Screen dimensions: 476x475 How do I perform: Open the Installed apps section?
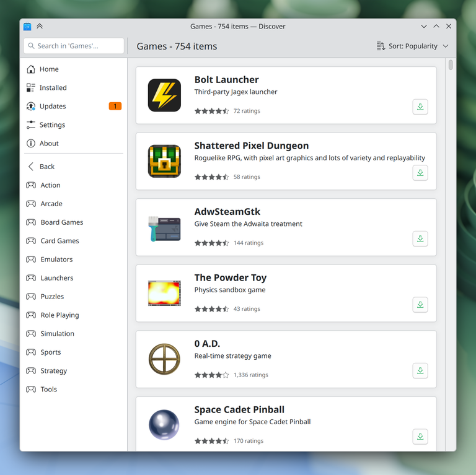tap(53, 88)
